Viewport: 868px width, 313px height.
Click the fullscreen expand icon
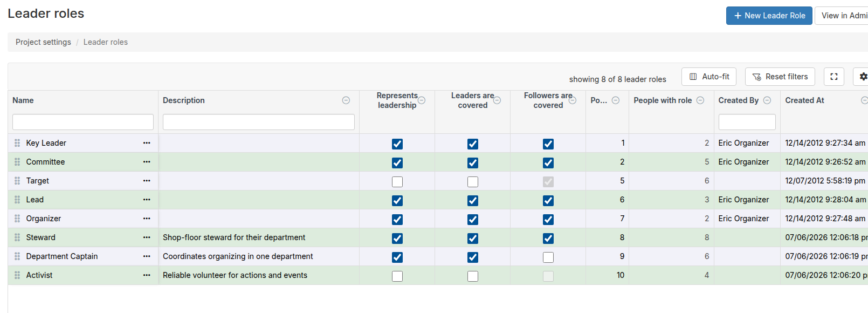(833, 77)
